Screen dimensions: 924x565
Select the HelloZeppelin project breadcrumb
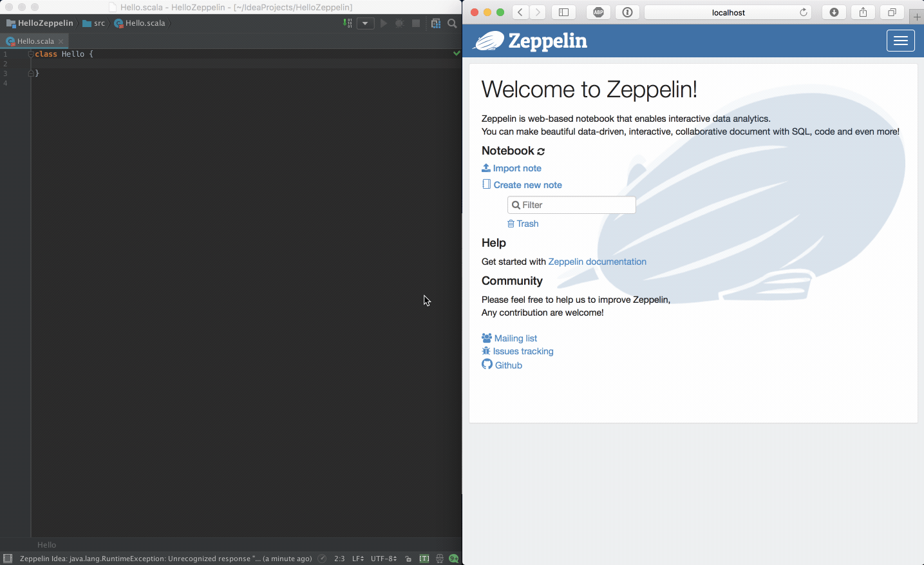(40, 23)
